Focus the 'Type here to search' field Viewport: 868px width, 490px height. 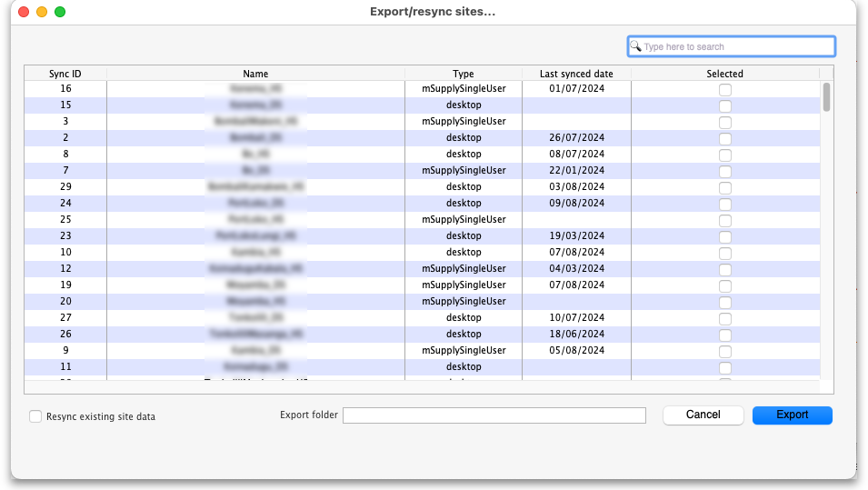(736, 46)
